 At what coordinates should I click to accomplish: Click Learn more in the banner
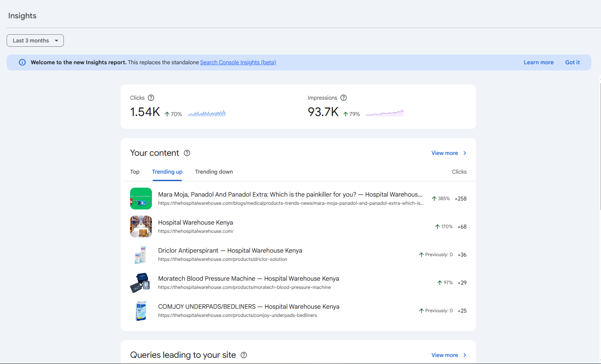tap(538, 62)
